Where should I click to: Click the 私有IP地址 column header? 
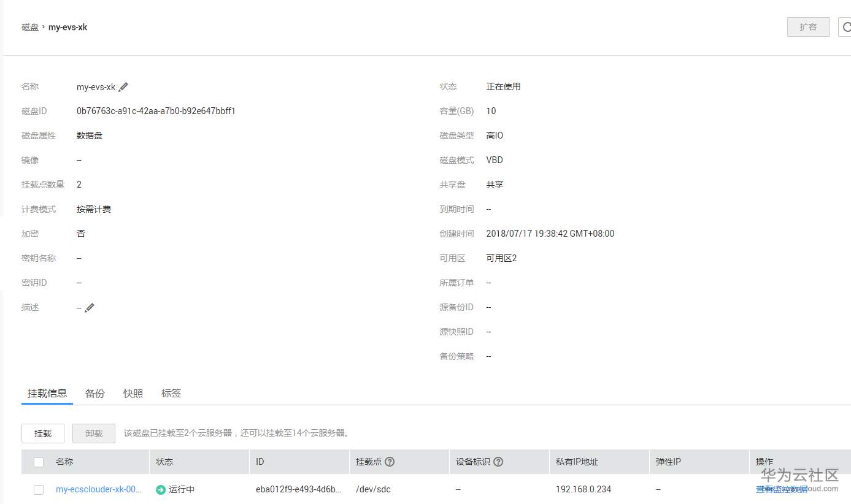coord(576,461)
